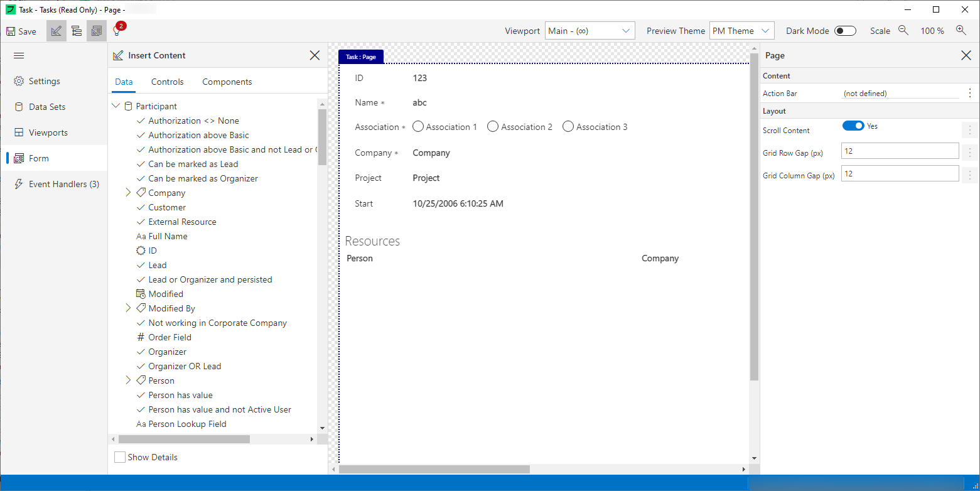Collapse the Participant tree node
The image size is (980, 491).
click(116, 106)
